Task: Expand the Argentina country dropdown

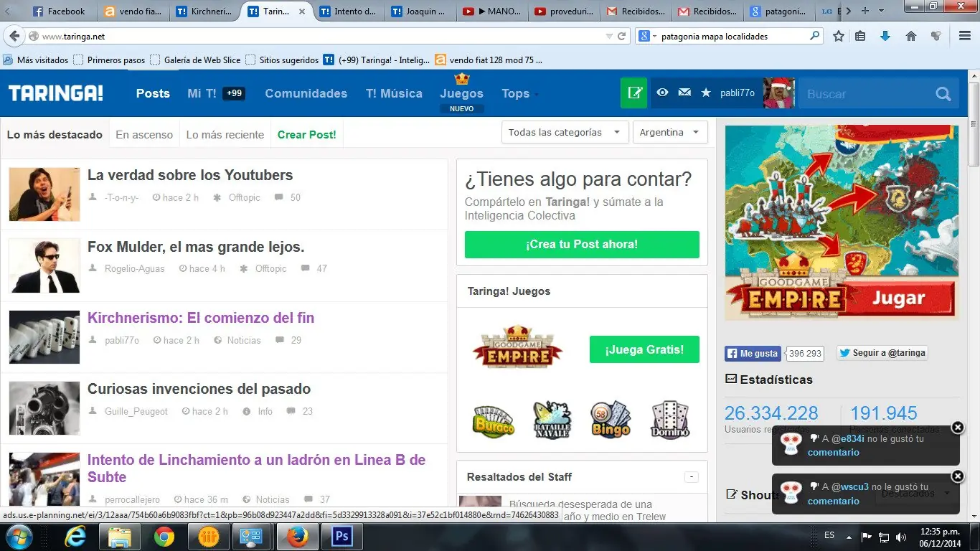Action: [670, 132]
